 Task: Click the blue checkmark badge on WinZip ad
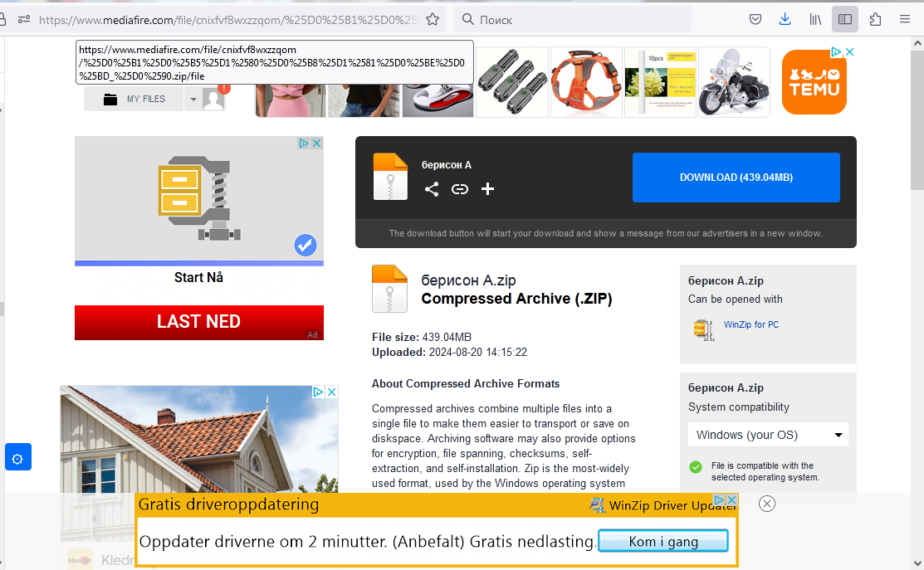pyautogui.click(x=306, y=245)
